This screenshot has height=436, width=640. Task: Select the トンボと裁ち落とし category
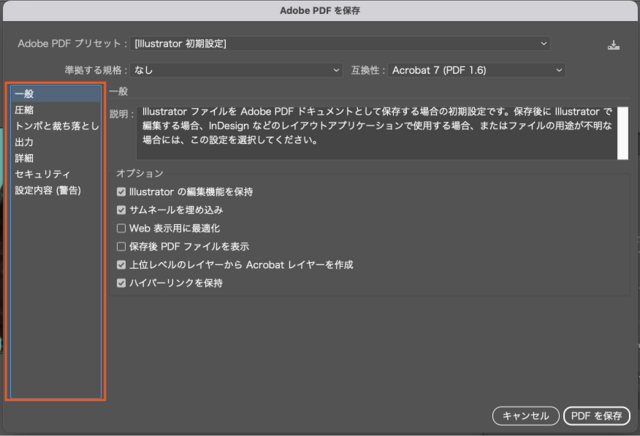[56, 126]
